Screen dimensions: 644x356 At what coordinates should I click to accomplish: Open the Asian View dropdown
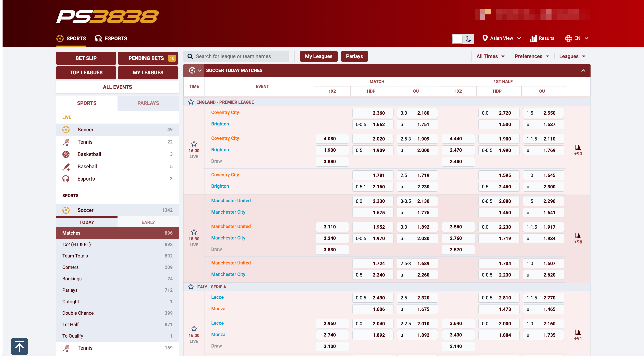[502, 38]
